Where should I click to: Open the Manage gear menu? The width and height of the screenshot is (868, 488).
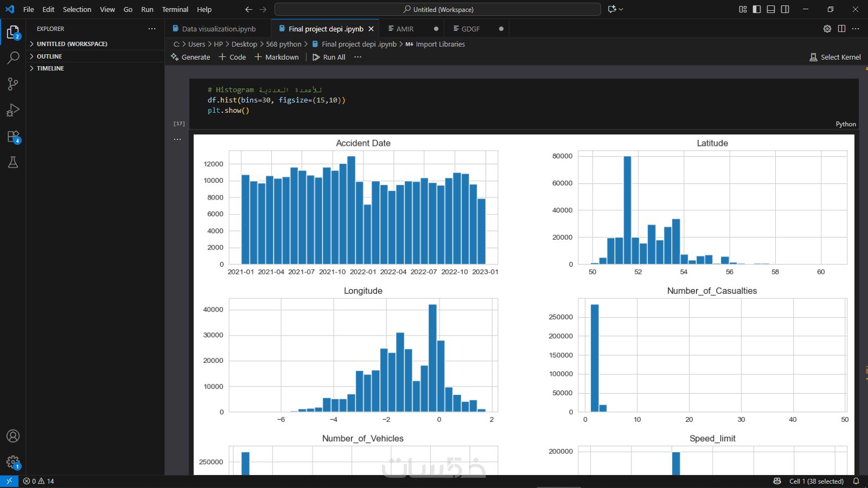(x=13, y=462)
